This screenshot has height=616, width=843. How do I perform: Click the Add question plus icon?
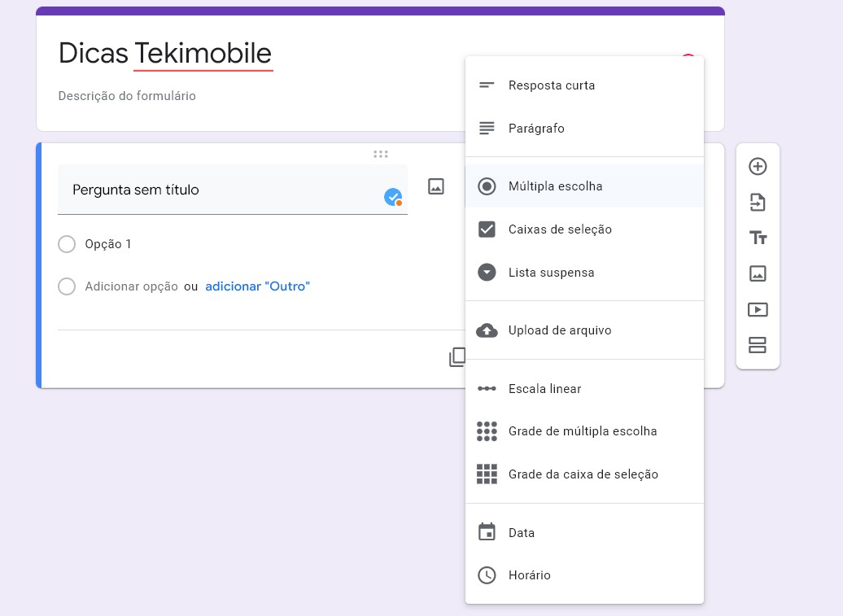coord(758,167)
